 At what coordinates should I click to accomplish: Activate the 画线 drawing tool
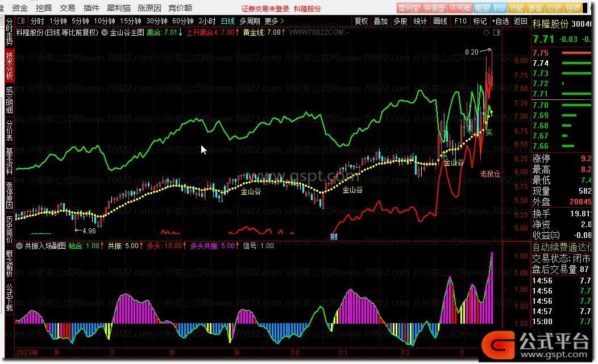(x=440, y=21)
